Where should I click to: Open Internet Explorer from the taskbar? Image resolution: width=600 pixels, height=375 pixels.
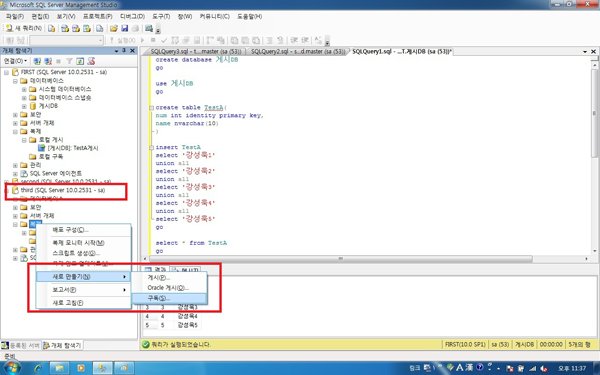38,368
